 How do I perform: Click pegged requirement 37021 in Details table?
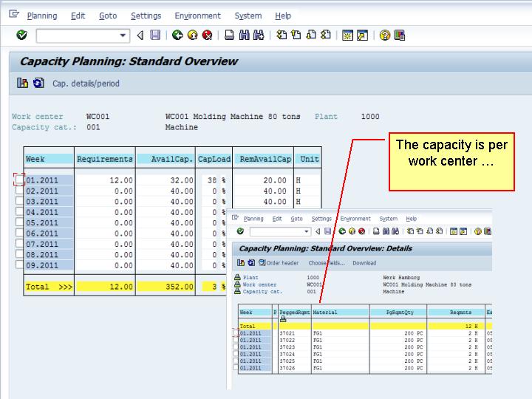pyautogui.click(x=287, y=333)
